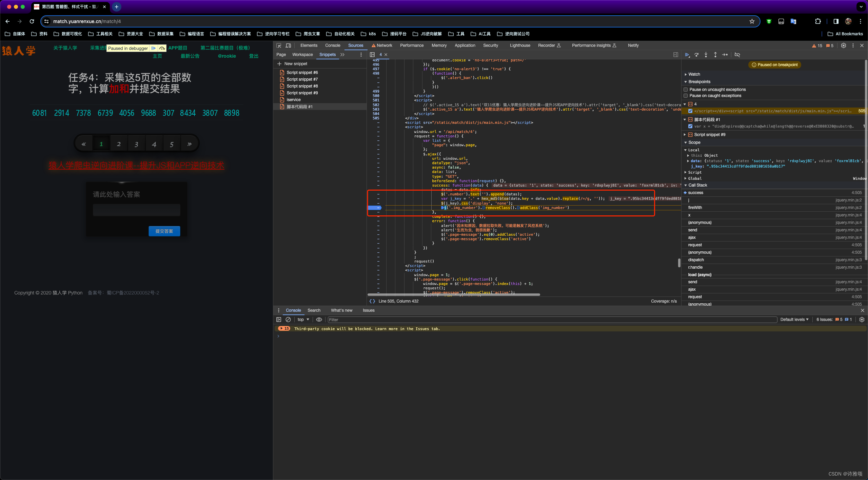This screenshot has width=868, height=480.
Task: Focus the console Filter input
Action: point(552,320)
